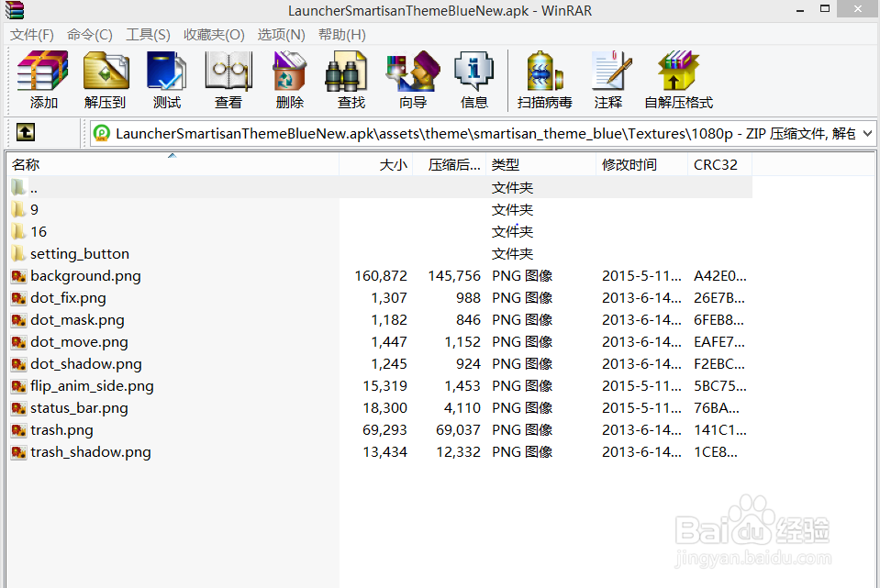The width and height of the screenshot is (880, 588).
Task: Click the Delete (删除) toolbar icon
Action: click(x=290, y=71)
